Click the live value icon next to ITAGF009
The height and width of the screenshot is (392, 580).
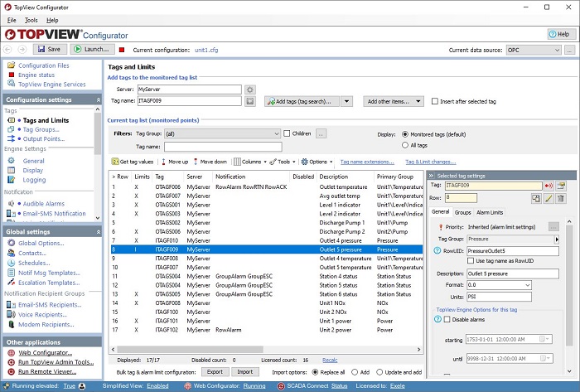point(549,186)
